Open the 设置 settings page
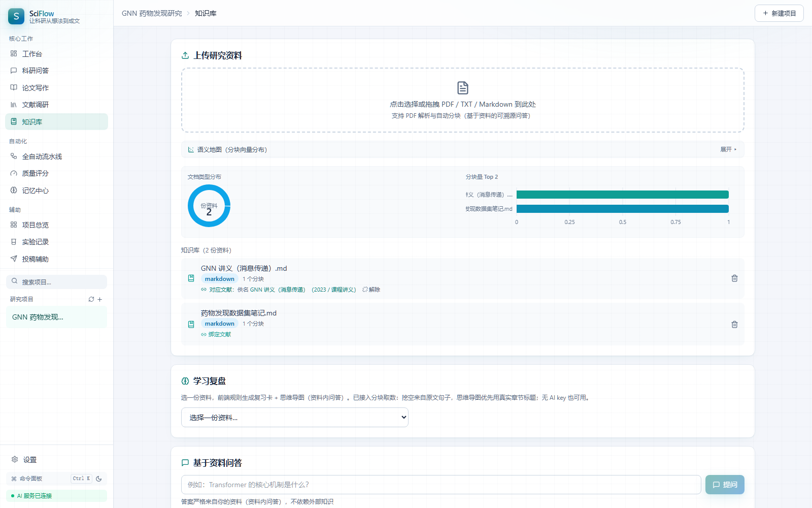This screenshot has height=508, width=812. [56, 460]
